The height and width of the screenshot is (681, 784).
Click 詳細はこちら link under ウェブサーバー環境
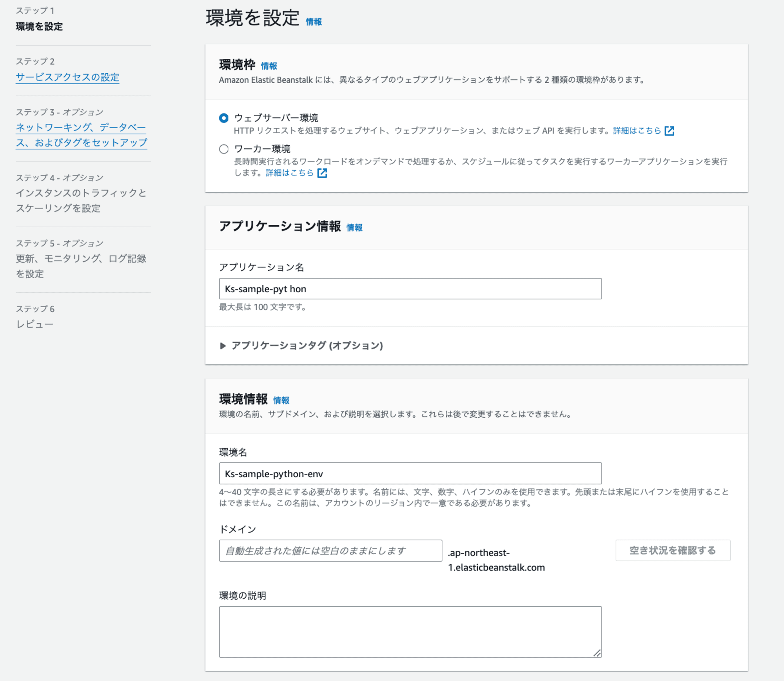[637, 131]
